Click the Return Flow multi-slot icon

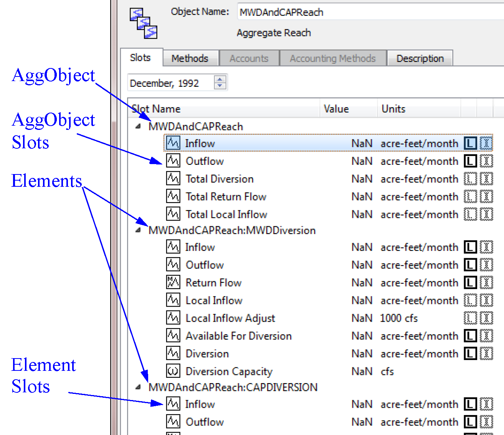click(x=173, y=282)
